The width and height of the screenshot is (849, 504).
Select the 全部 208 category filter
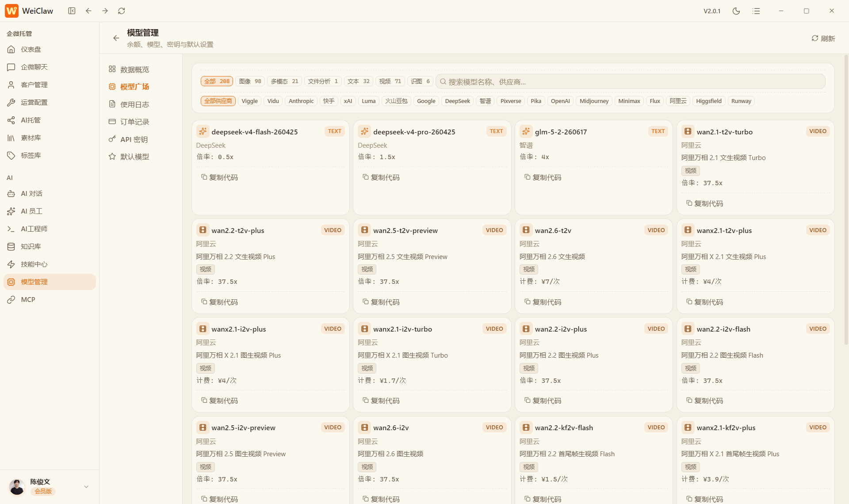tap(217, 81)
